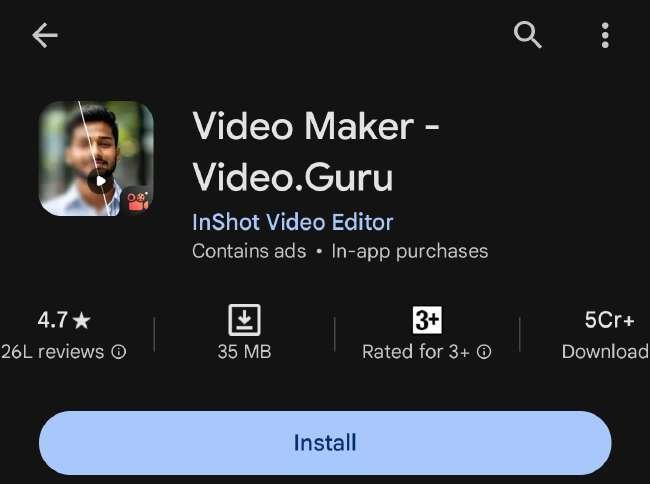The width and height of the screenshot is (650, 484).
Task: Tap the 3+ content rating badge
Action: click(x=427, y=320)
